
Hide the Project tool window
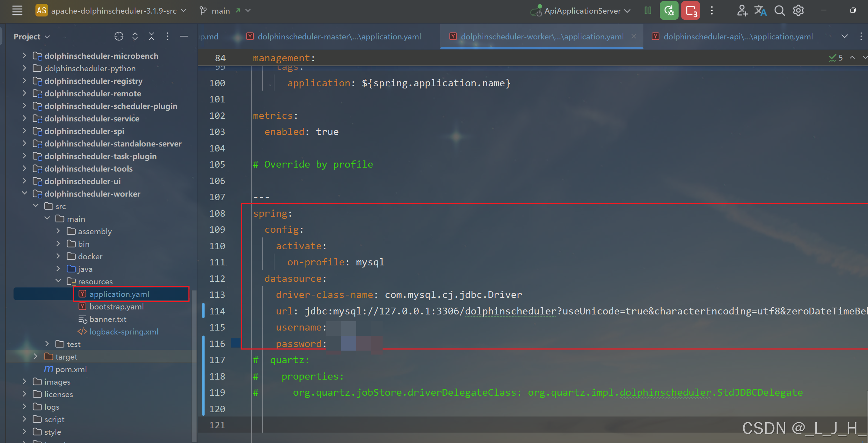click(x=184, y=37)
